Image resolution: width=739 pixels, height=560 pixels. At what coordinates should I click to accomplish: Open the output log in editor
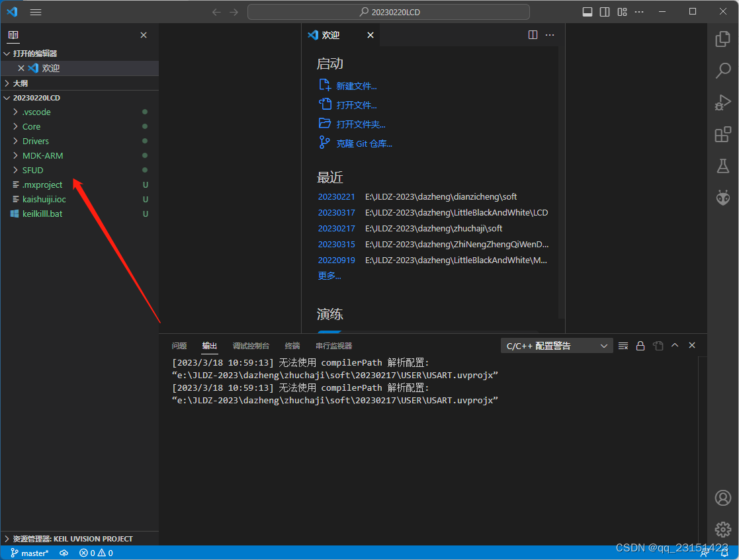(658, 346)
